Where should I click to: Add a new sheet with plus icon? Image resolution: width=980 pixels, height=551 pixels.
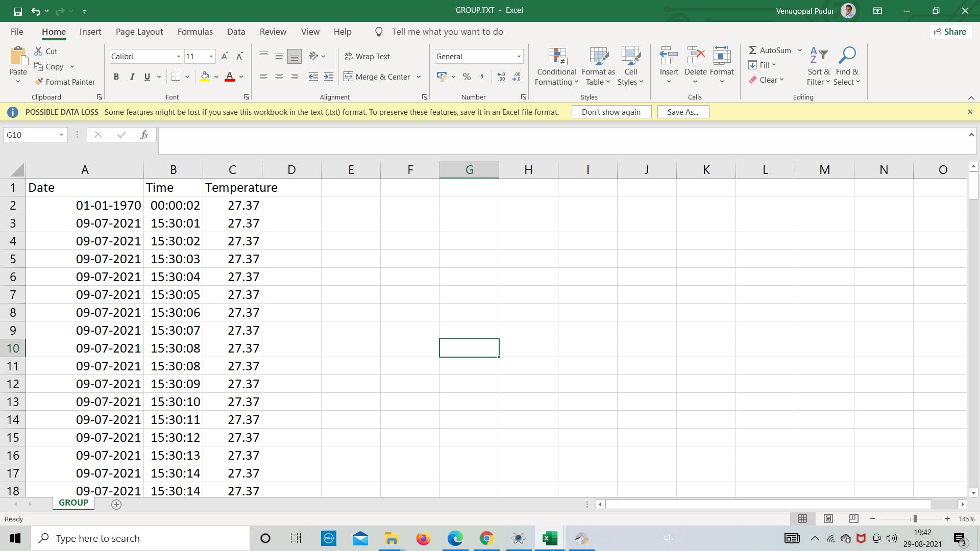point(116,505)
